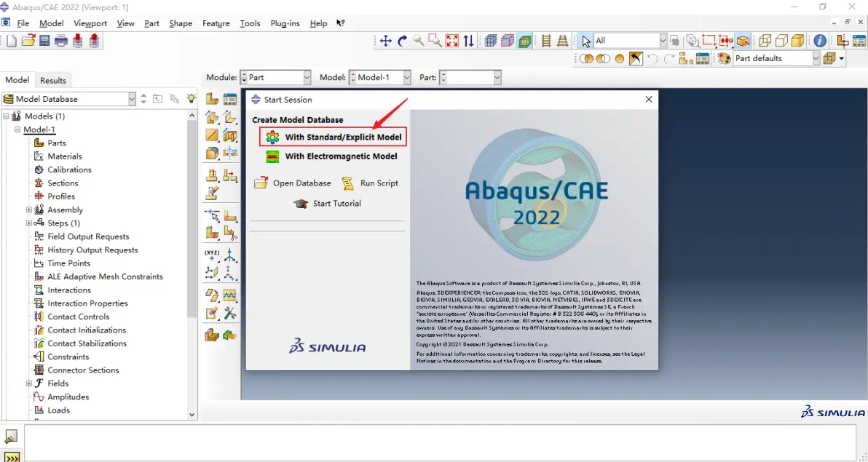Open the Viewport menu
868x462 pixels.
[x=90, y=23]
